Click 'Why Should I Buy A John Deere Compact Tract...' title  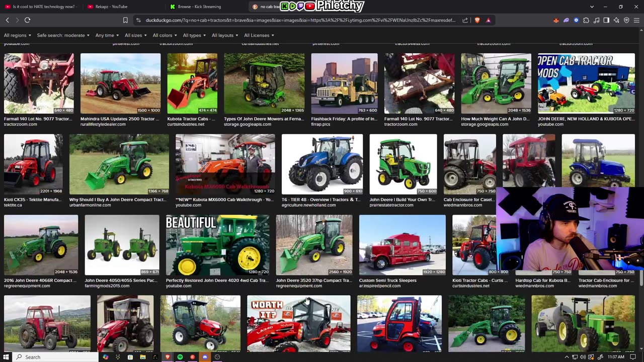click(117, 200)
